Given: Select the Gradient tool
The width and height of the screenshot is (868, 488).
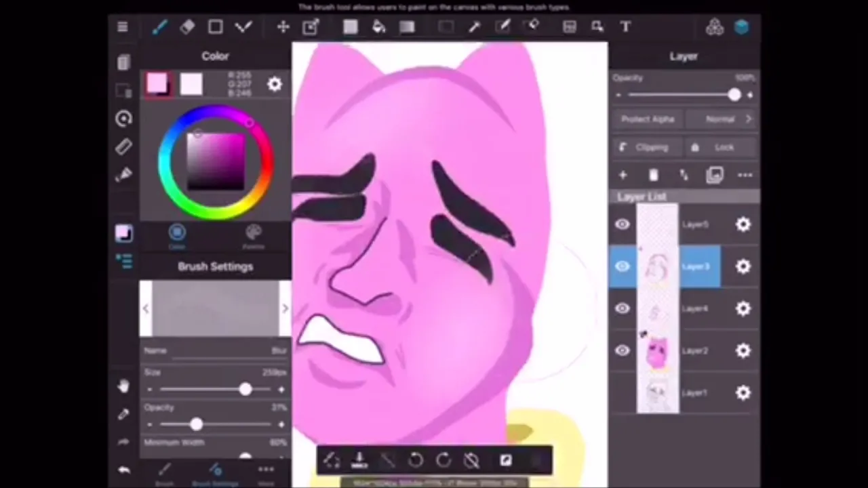Looking at the screenshot, I should point(407,27).
